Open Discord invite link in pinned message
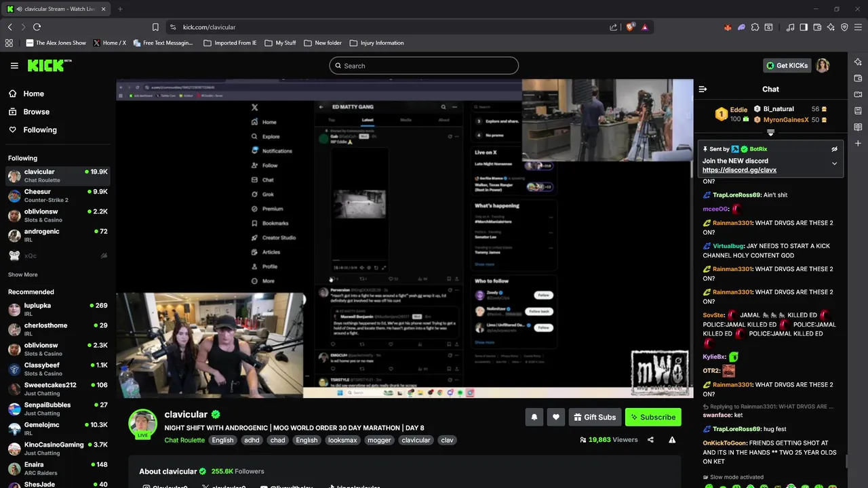Viewport: 868px width, 488px height. point(739,170)
